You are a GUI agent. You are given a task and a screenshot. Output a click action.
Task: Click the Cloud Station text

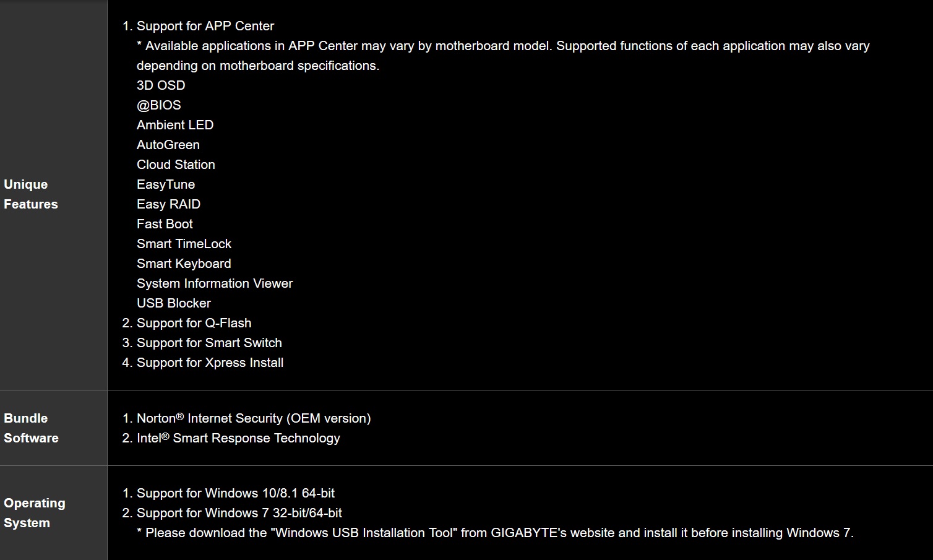[x=176, y=165]
